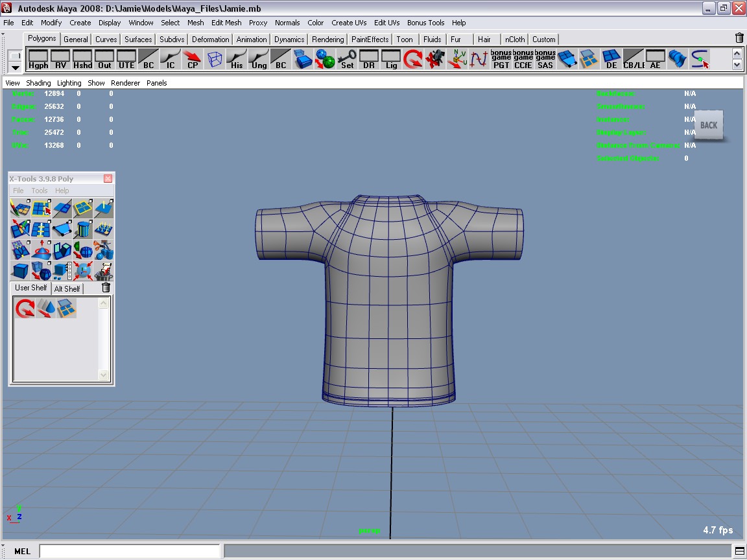The image size is (747, 560).
Task: Click the Out shelf button
Action: [x=104, y=60]
